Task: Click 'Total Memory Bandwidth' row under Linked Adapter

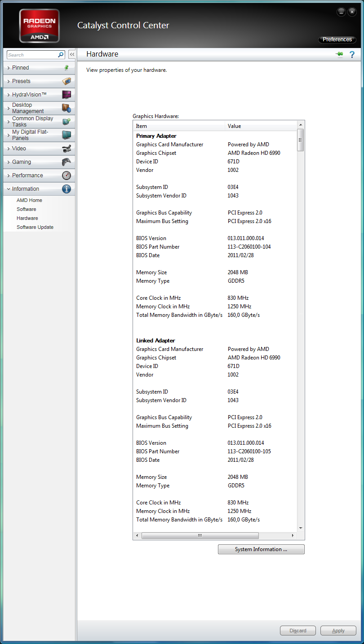Action: point(215,520)
